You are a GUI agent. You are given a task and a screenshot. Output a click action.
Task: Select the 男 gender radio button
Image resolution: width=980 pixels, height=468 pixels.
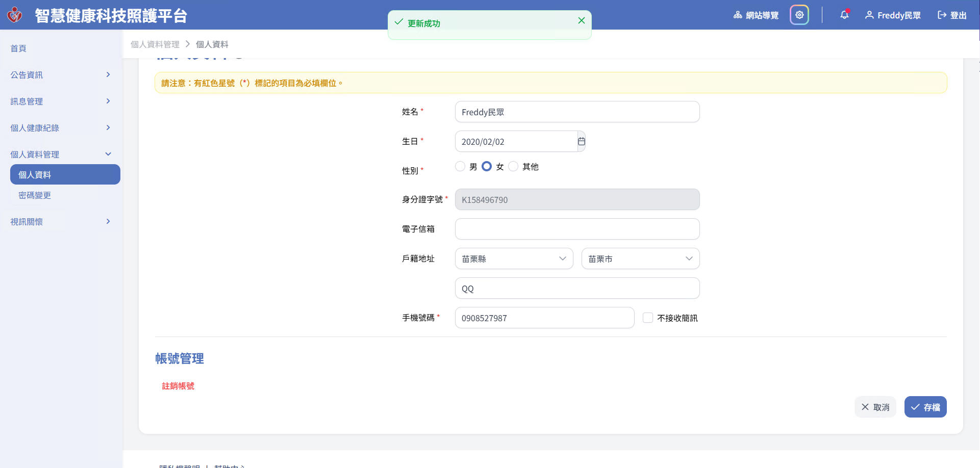(x=460, y=166)
